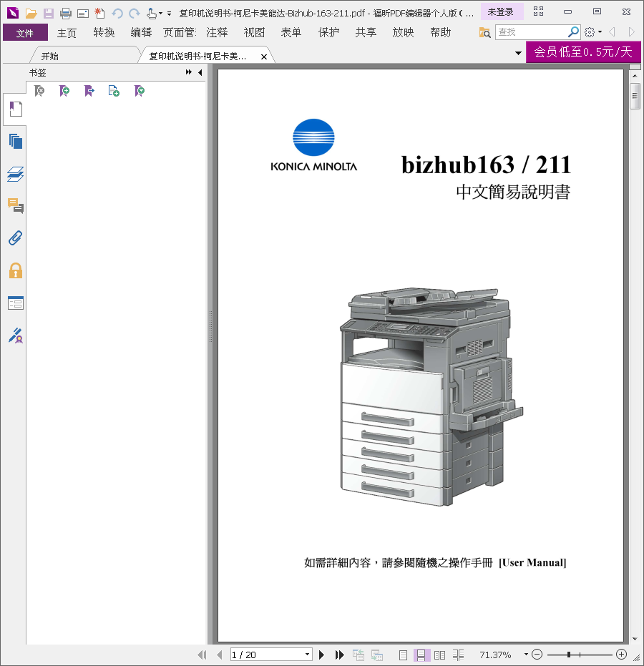This screenshot has width=644, height=666.
Task: Click the add page bookmark icon
Action: pos(114,90)
